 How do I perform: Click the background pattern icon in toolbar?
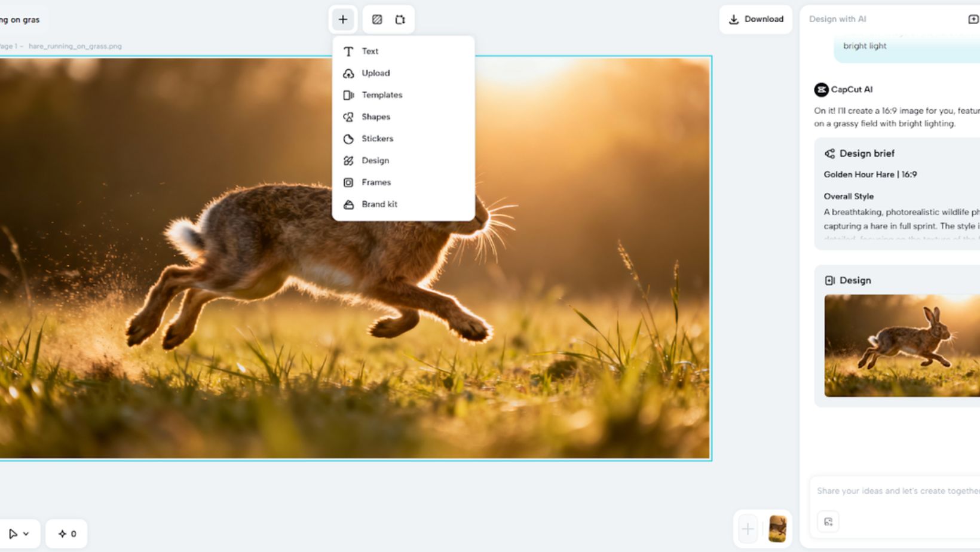pos(377,20)
